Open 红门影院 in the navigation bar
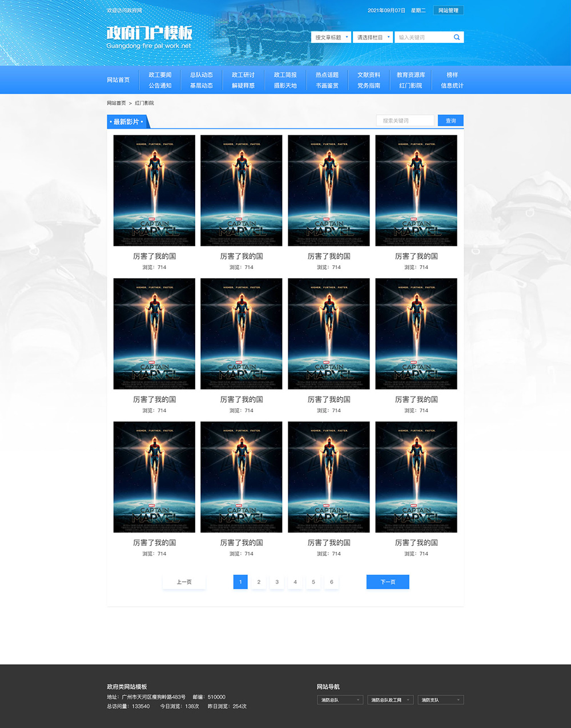Screen dimensions: 571x728 [x=411, y=86]
